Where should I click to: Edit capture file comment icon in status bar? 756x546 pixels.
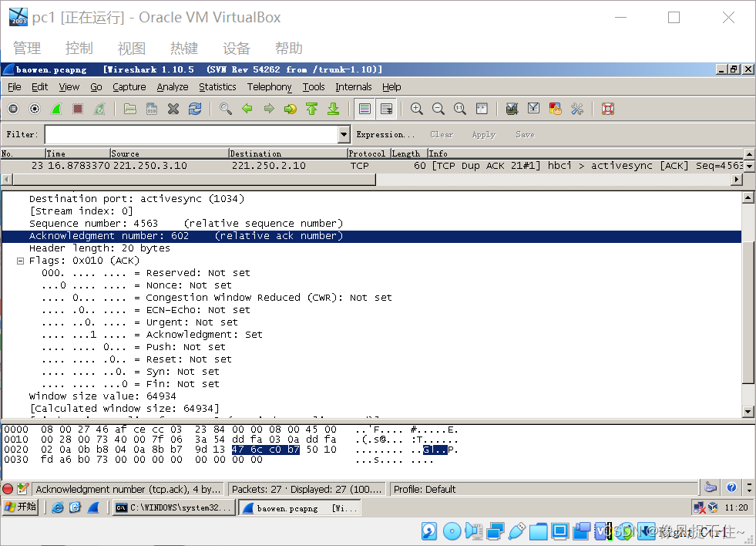point(22,489)
